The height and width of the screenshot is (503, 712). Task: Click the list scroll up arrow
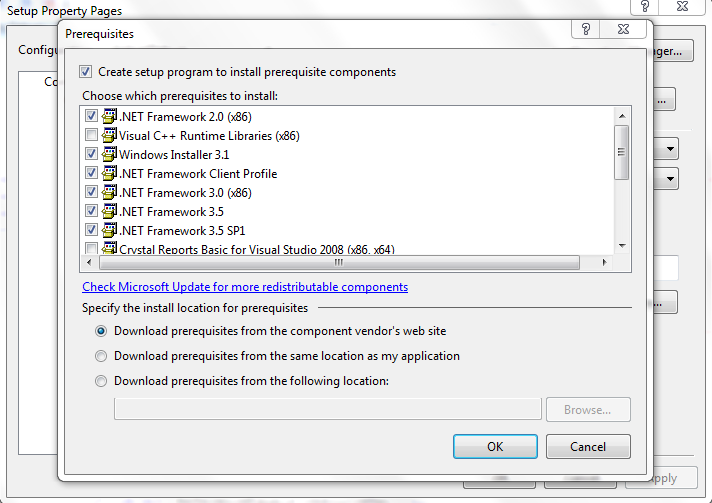tap(622, 116)
